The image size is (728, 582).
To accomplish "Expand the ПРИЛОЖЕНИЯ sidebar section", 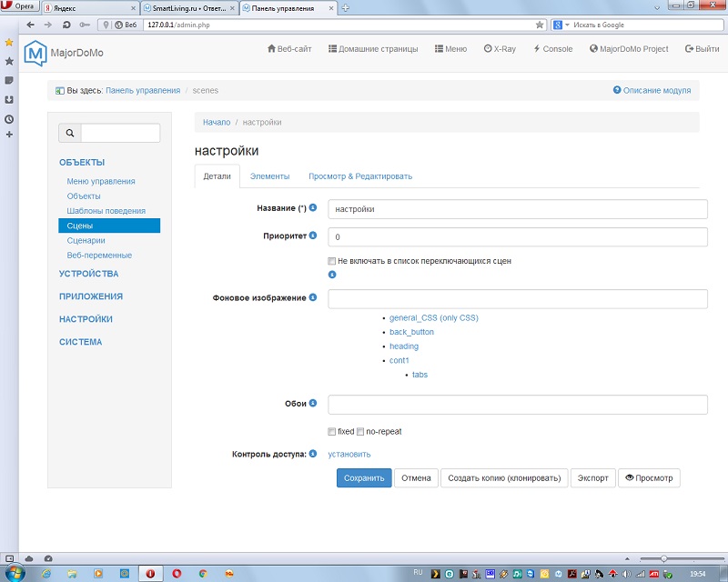I will pyautogui.click(x=90, y=296).
